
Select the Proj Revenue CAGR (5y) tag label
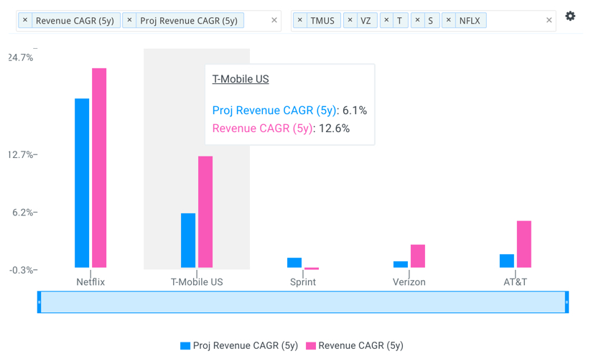189,21
